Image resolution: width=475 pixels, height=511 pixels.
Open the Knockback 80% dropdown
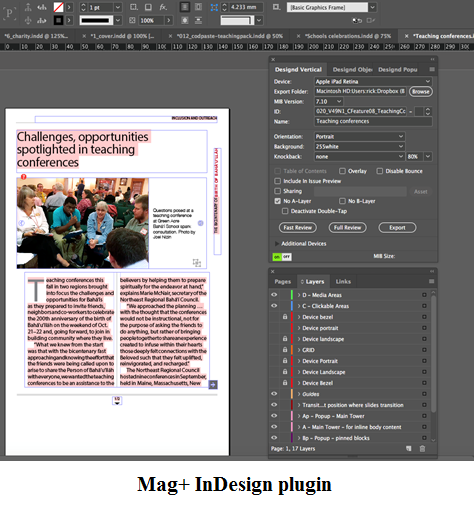[428, 156]
